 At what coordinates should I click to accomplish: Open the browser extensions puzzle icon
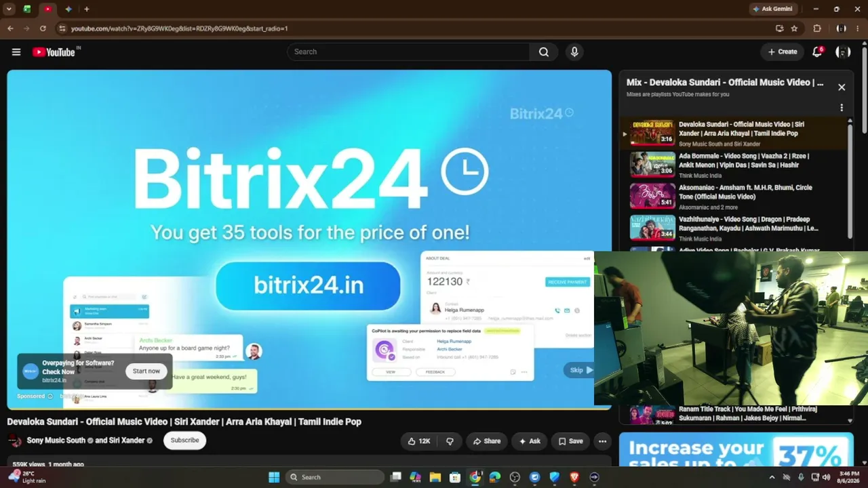coord(817,28)
